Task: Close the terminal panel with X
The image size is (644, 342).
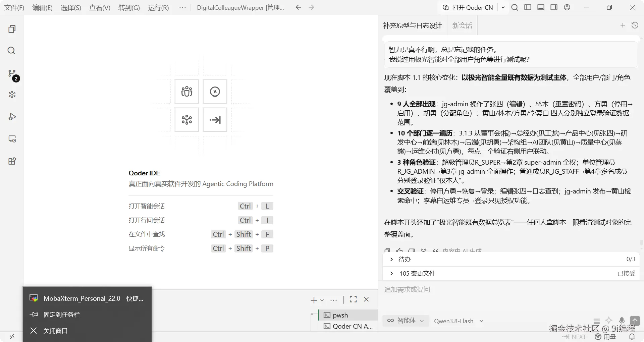Action: tap(366, 299)
